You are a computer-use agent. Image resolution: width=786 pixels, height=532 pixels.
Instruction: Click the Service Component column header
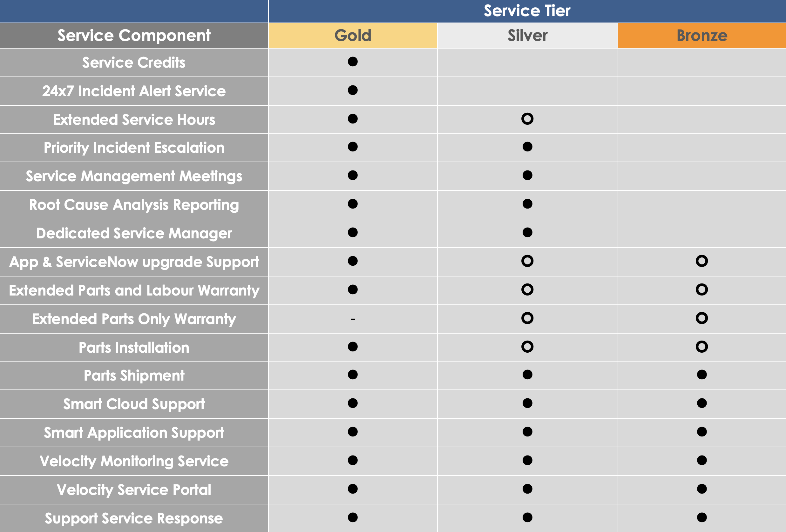click(x=134, y=36)
